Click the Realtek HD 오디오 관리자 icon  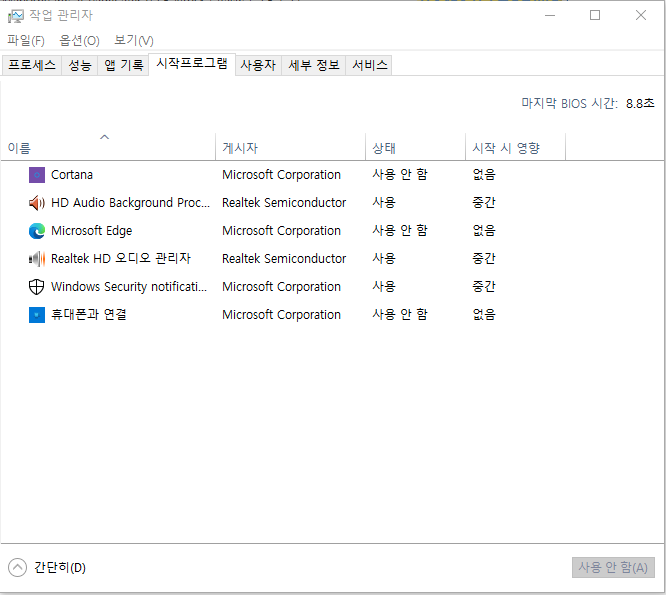[37, 259]
